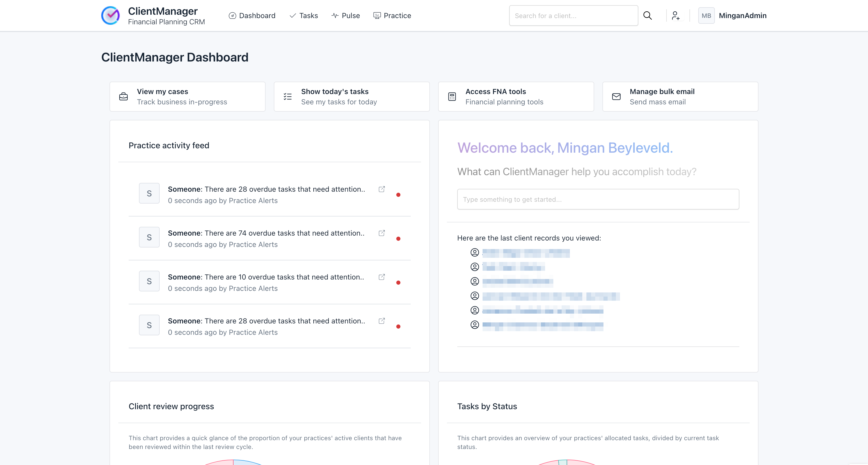Open the Pulse navigation menu

pos(346,16)
